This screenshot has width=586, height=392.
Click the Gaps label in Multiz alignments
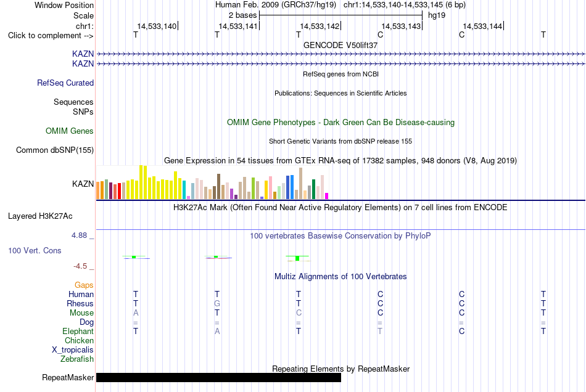click(x=84, y=285)
